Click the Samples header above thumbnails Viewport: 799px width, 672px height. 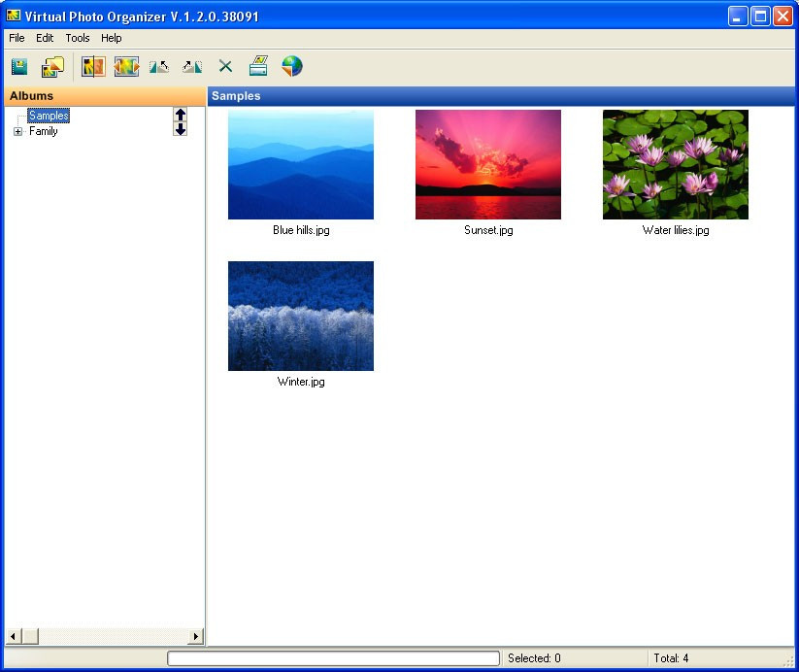tap(501, 96)
